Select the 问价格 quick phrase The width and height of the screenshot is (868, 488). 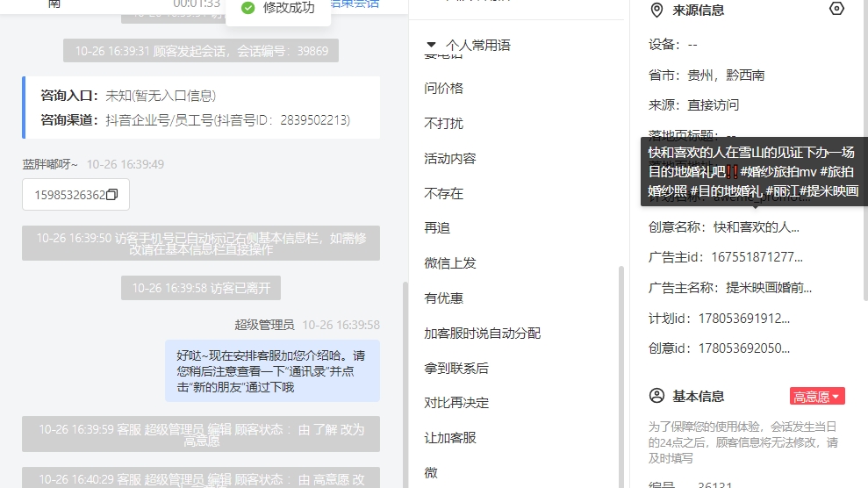443,89
